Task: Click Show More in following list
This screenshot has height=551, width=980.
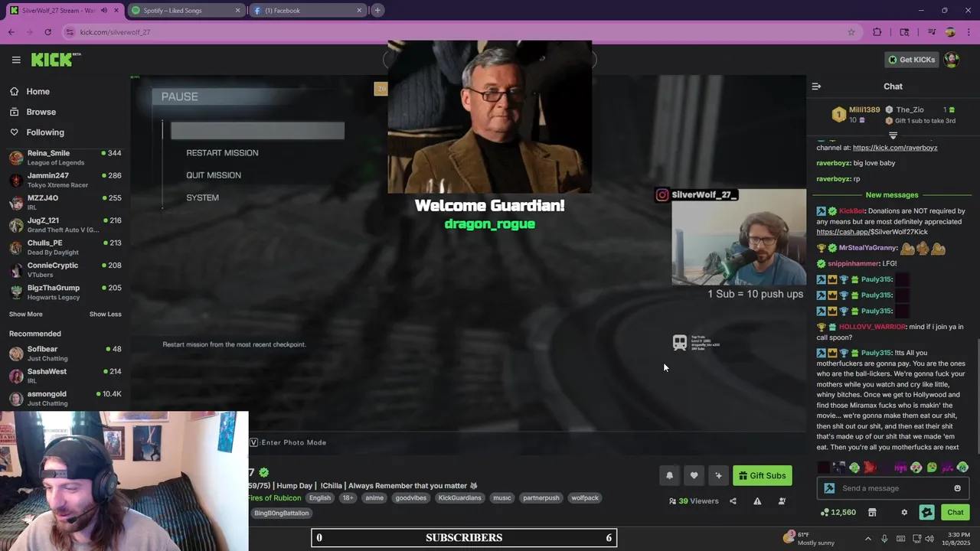Action: click(x=25, y=315)
